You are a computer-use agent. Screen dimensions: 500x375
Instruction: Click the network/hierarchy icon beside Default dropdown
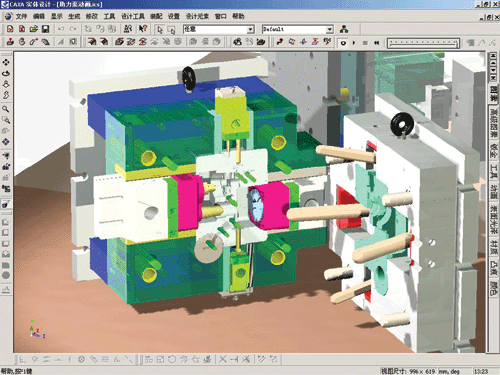344,29
